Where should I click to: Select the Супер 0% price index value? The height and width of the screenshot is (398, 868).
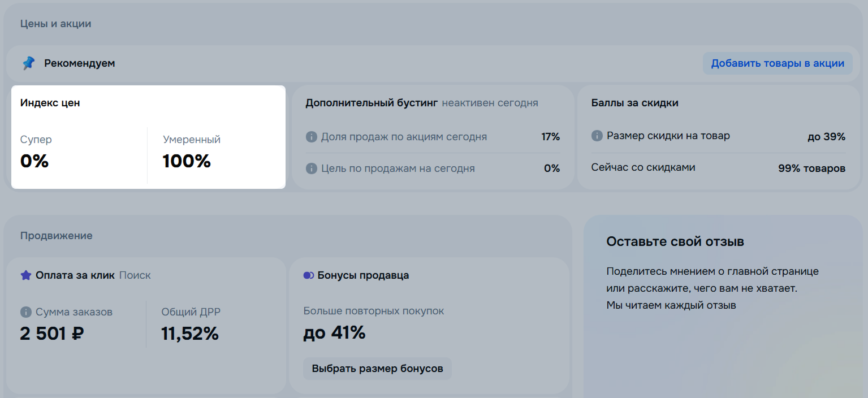click(35, 161)
